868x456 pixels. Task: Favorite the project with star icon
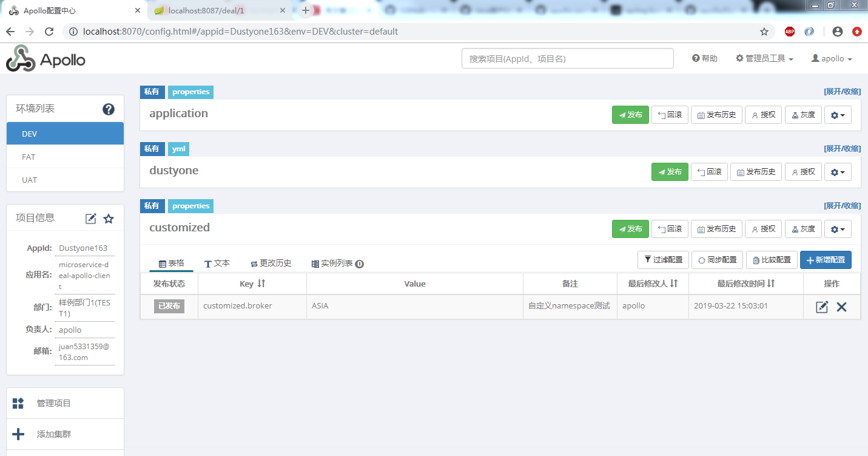click(109, 219)
